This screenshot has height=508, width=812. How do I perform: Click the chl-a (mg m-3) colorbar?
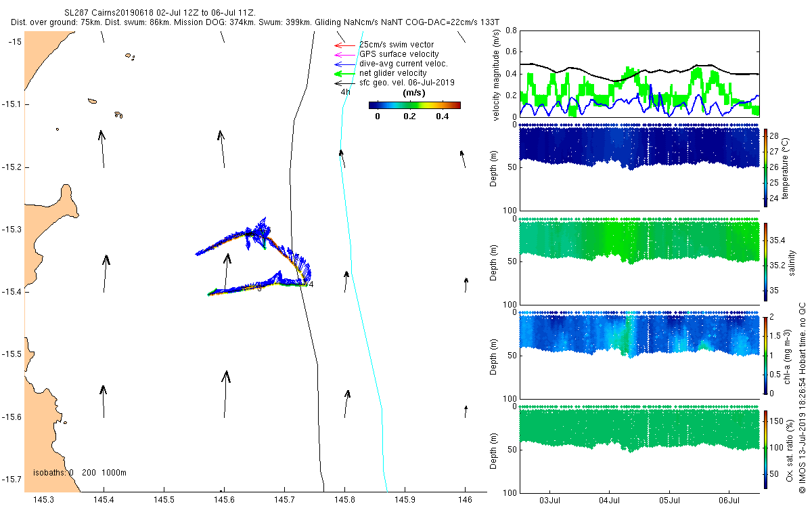(766, 355)
